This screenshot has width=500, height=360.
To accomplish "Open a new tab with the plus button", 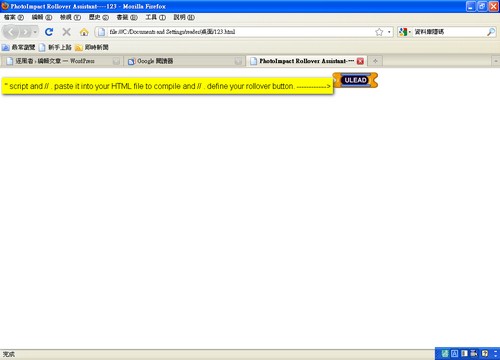I will (375, 61).
